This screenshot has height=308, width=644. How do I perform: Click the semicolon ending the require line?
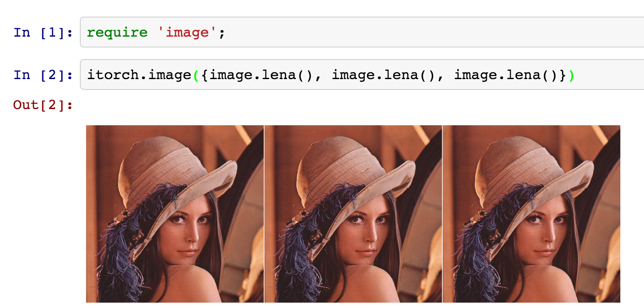click(221, 34)
